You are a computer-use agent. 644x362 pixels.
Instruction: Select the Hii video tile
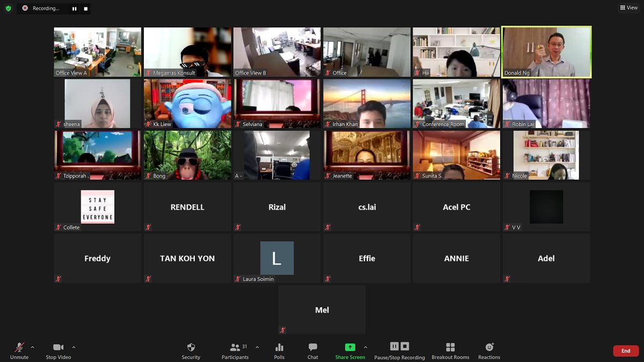(456, 52)
